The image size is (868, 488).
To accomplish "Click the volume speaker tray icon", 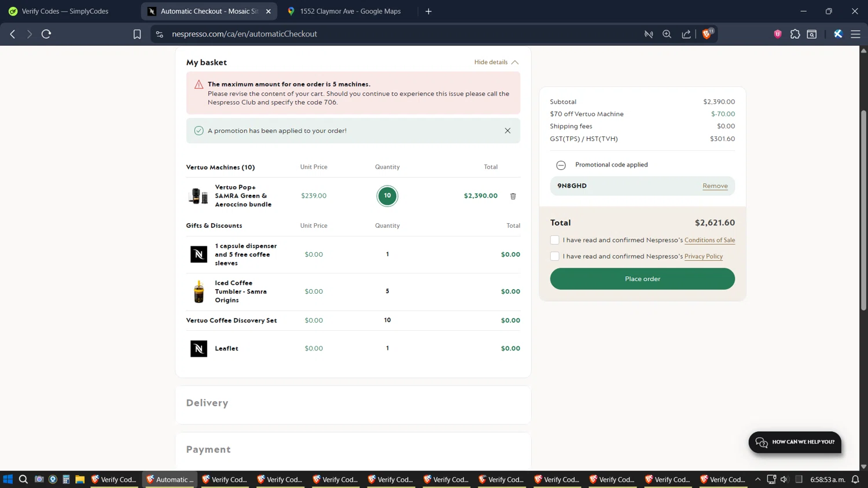I will coord(784,479).
